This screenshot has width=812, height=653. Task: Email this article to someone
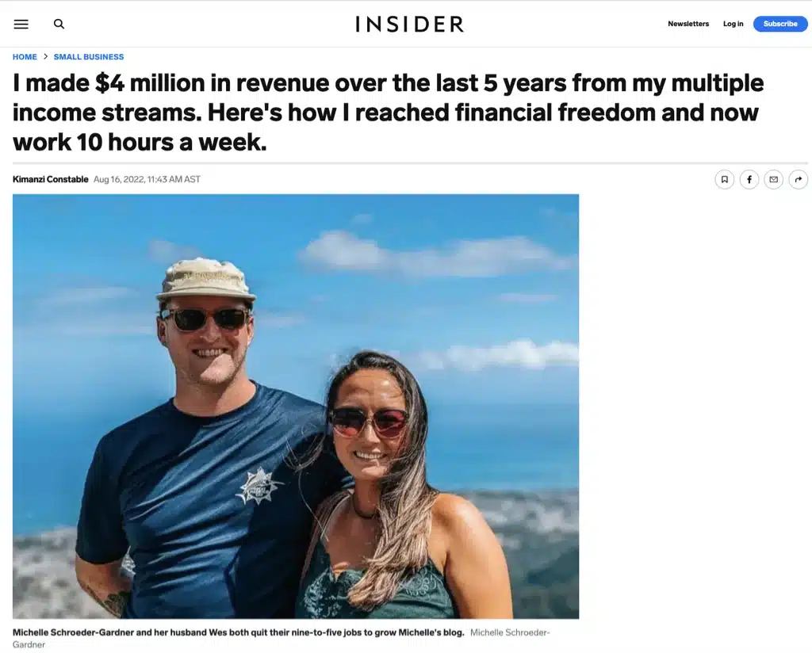773,179
